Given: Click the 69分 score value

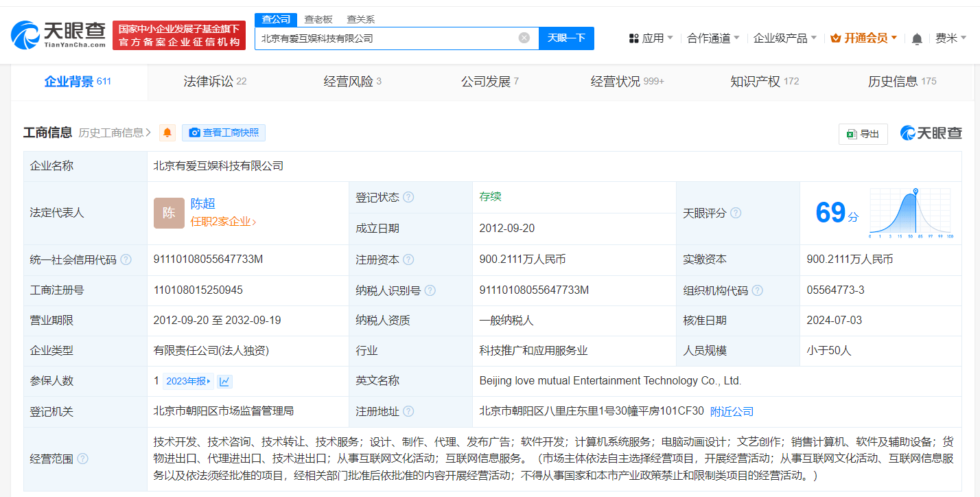Looking at the screenshot, I should pyautogui.click(x=837, y=212).
